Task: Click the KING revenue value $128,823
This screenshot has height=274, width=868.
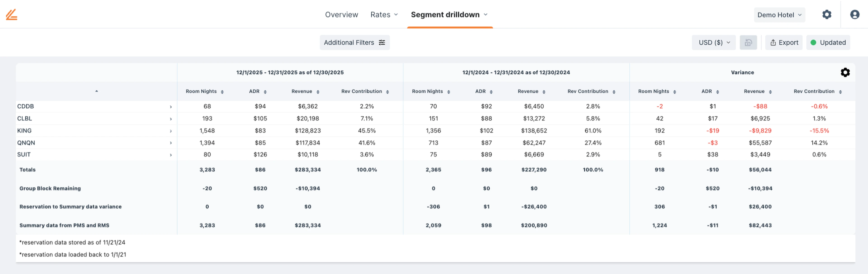Action: pyautogui.click(x=307, y=131)
